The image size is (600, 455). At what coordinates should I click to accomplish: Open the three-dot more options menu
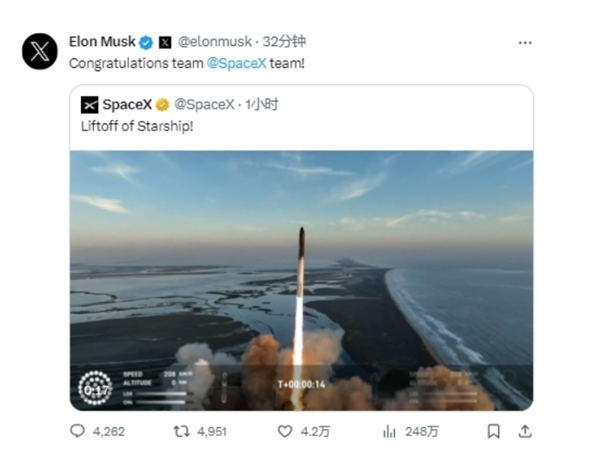525,42
